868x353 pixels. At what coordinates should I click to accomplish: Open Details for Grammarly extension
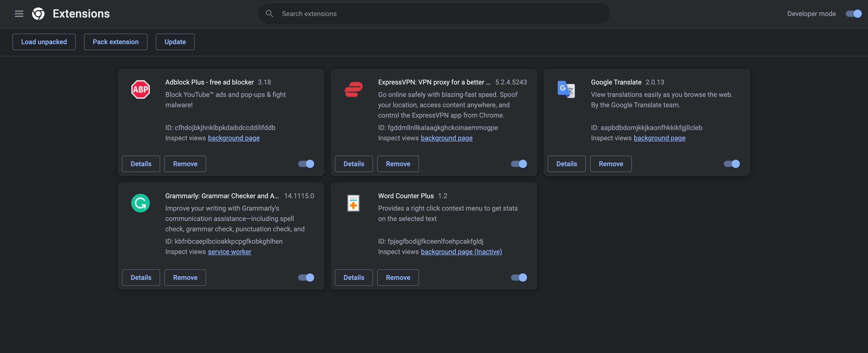pyautogui.click(x=141, y=277)
